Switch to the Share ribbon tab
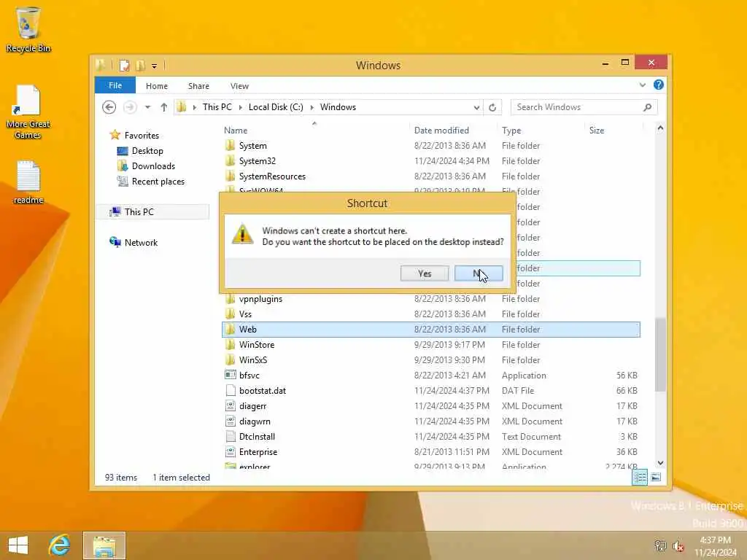Image resolution: width=747 pixels, height=560 pixels. click(x=198, y=86)
